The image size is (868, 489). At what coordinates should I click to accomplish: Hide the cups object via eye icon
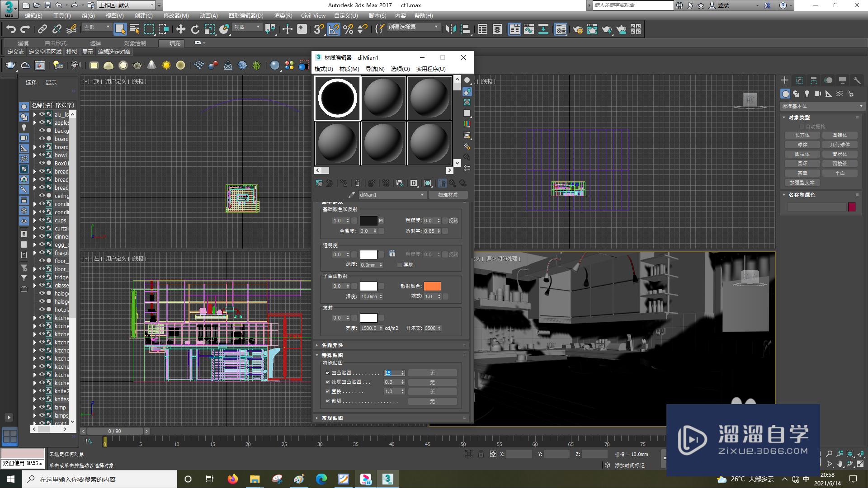point(42,220)
